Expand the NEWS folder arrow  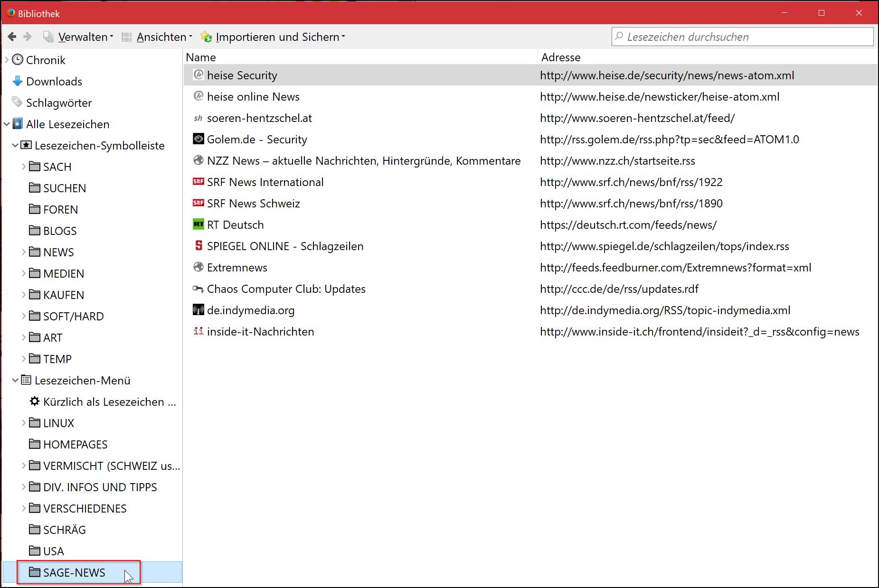24,252
